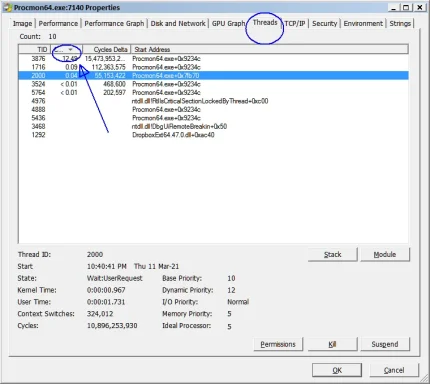Select thread row with TID 3876

213,59
